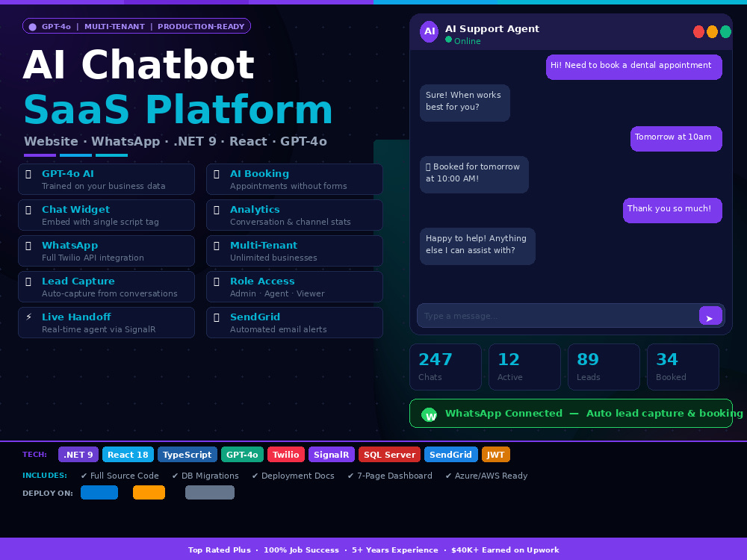Click the orange Deploy On swatch
Screen dimensions: 747x560
(149, 492)
